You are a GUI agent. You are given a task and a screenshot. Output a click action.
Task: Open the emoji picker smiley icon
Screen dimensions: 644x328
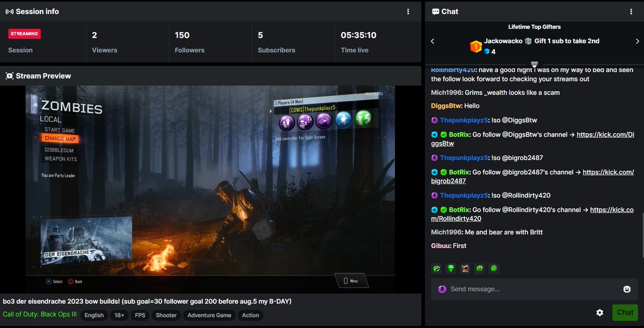(627, 289)
